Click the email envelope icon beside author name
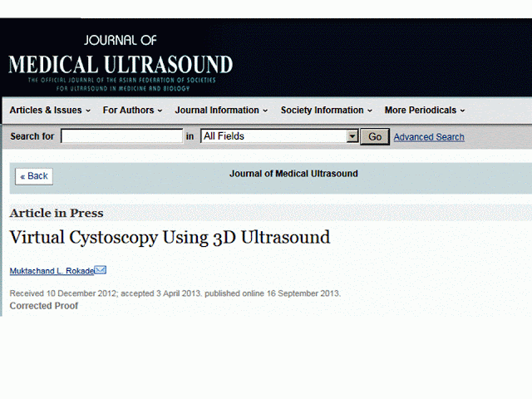Viewport: 532px width, 399px height. [x=100, y=269]
